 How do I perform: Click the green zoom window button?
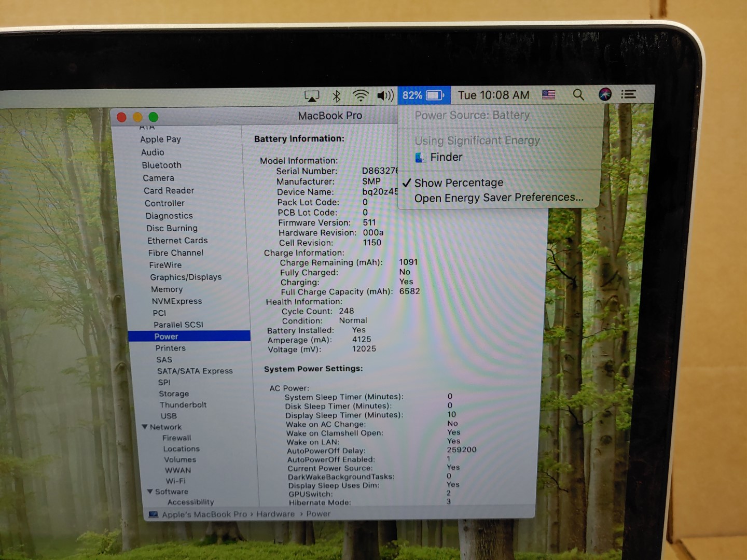point(154,117)
